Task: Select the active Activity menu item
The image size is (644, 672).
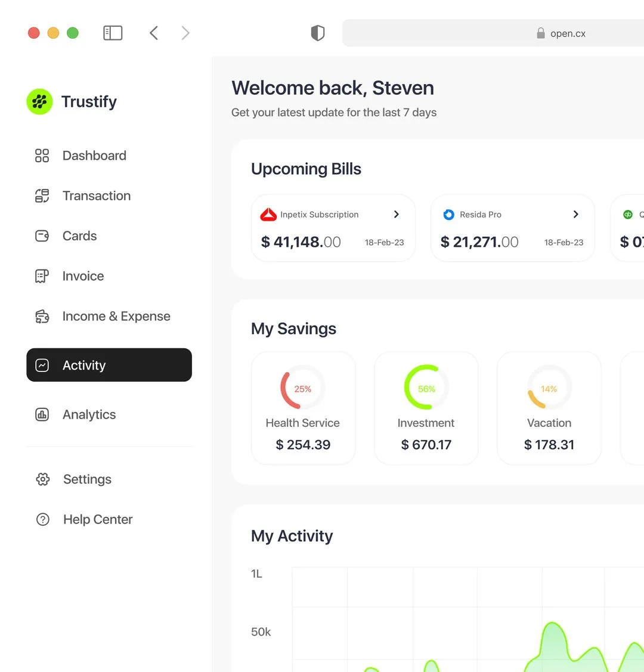Action: coord(109,365)
